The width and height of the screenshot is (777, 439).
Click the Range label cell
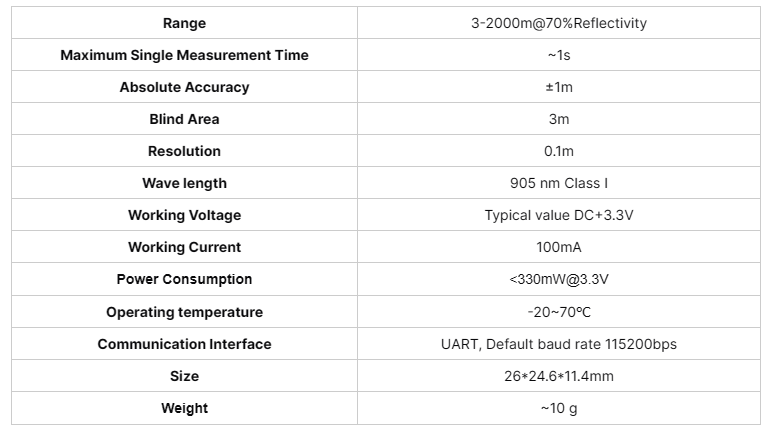(x=184, y=23)
